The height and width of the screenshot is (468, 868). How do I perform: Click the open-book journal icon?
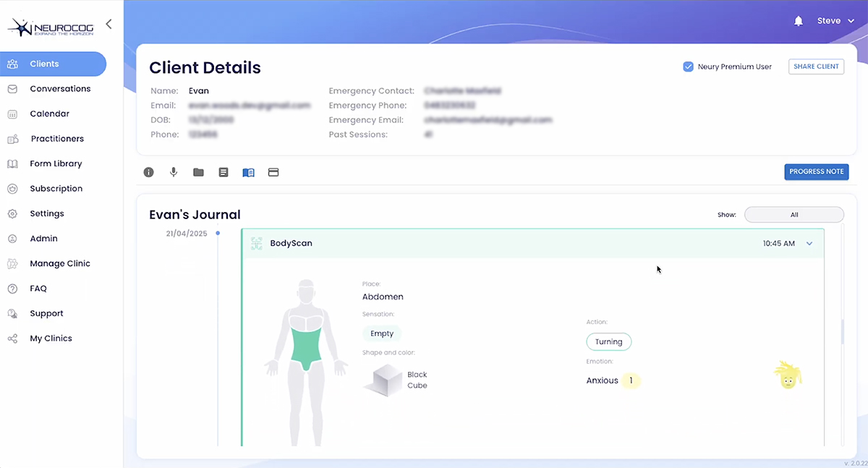click(248, 172)
